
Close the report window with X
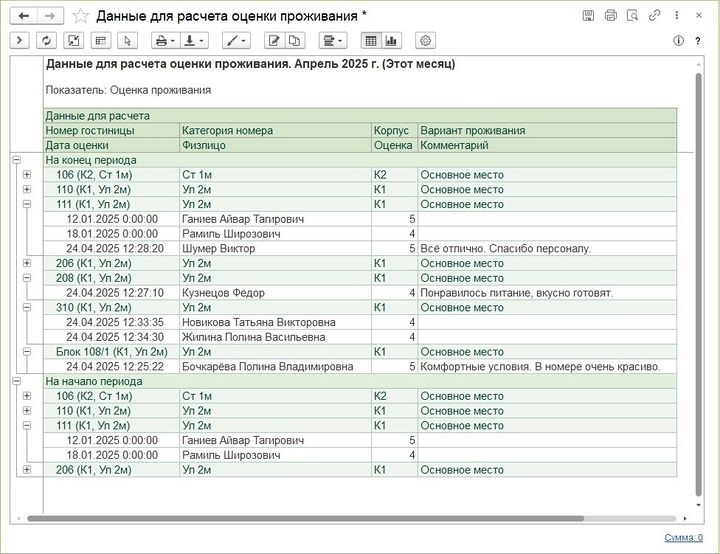tap(698, 16)
